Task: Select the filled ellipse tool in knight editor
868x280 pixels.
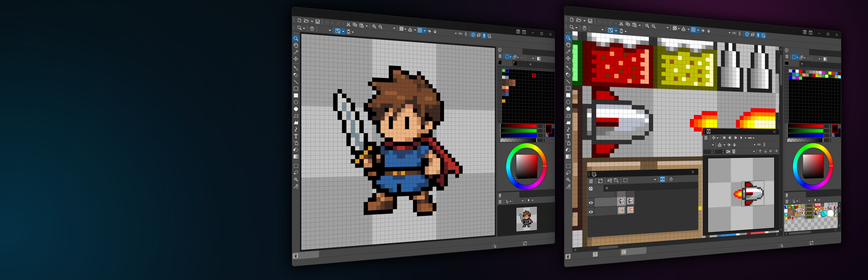Action: (x=296, y=109)
